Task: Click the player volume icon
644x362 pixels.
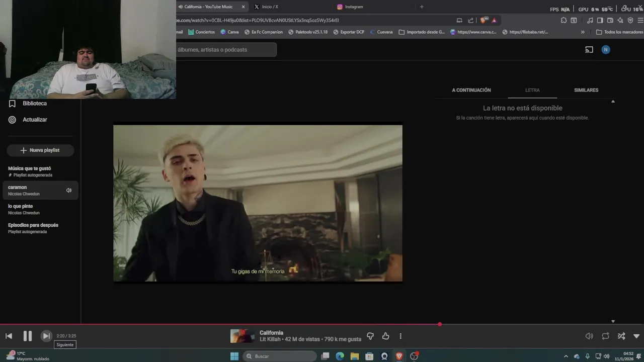Action: (589, 336)
